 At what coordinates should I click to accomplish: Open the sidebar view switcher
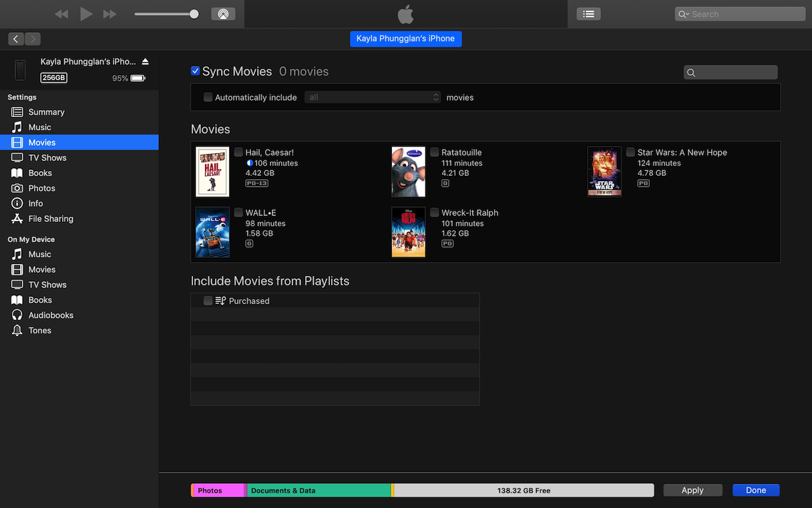588,13
